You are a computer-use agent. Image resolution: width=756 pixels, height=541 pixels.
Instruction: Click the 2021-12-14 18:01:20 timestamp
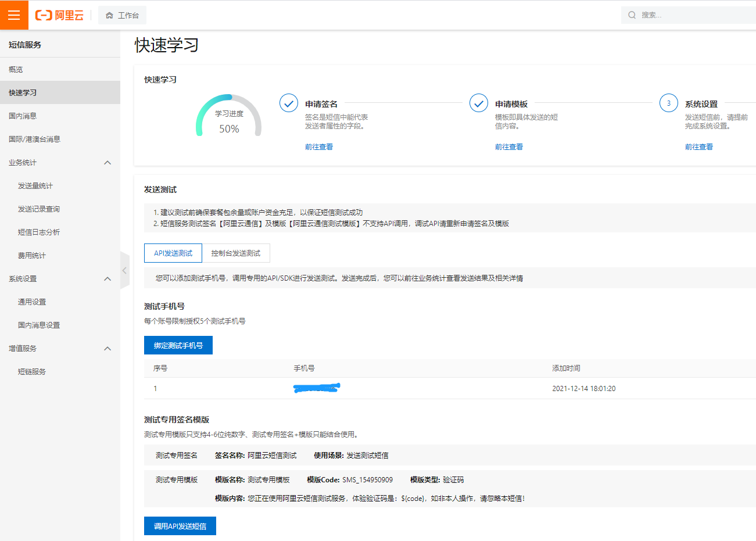584,388
